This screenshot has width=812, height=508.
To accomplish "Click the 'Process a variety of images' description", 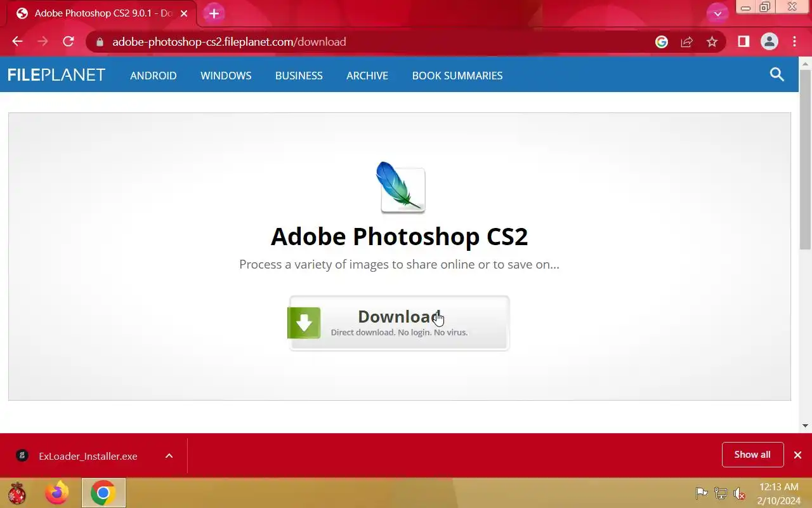I will tap(400, 264).
